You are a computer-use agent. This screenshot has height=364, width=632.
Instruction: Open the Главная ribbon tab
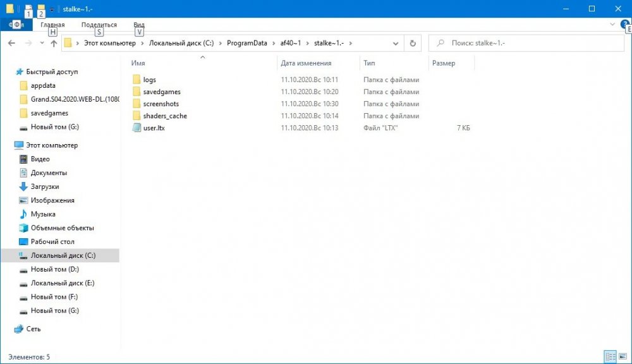52,25
